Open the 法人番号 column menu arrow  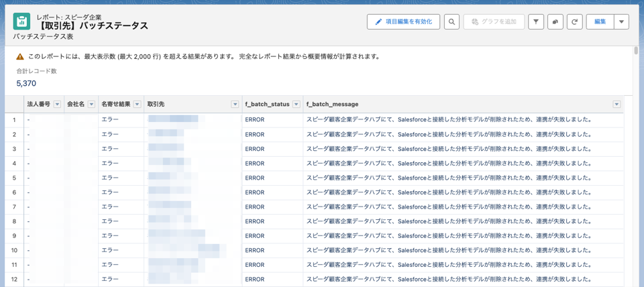(x=57, y=105)
